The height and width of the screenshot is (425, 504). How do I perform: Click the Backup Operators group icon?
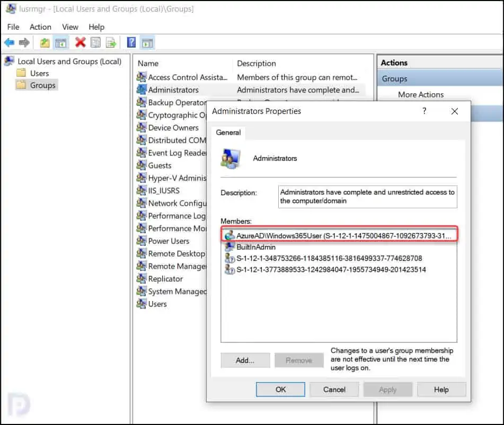[x=142, y=102]
